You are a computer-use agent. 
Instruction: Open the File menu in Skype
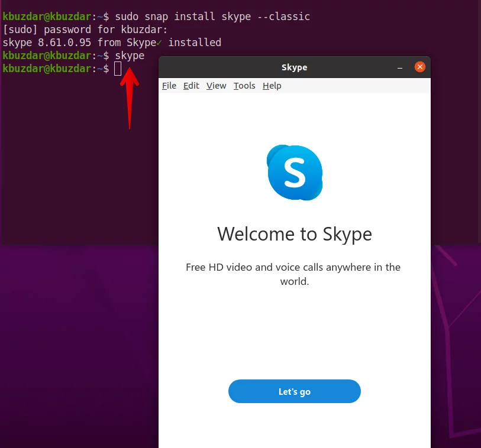point(169,86)
